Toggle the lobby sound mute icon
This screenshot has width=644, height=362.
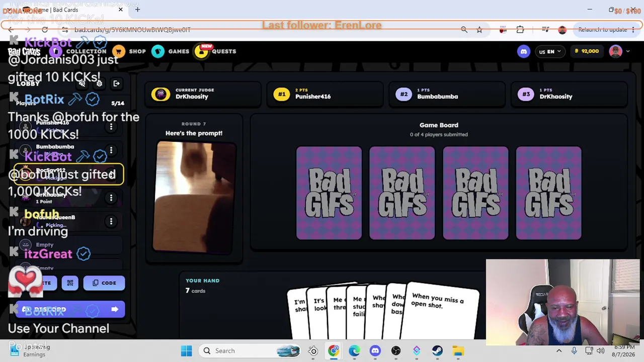coord(82,83)
